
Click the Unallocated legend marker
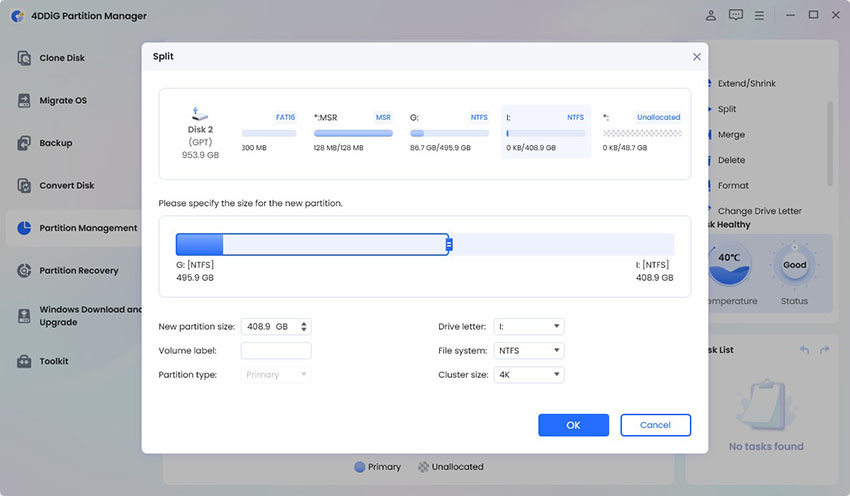[x=423, y=467]
